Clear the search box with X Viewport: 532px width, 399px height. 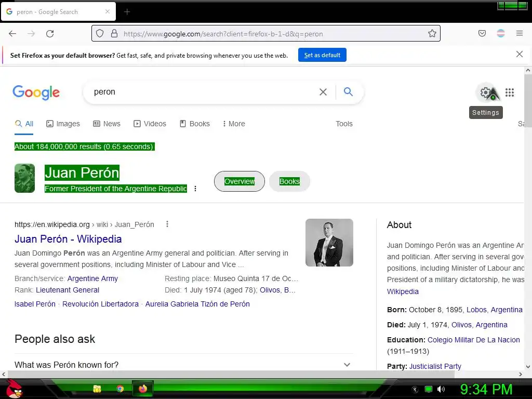point(323,92)
